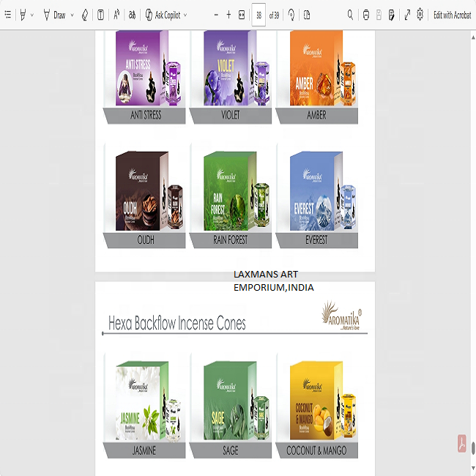Image resolution: width=476 pixels, height=476 pixels.
Task: Click the LAXMANS ART EMPORIUM,INDIA text
Action: [x=274, y=280]
